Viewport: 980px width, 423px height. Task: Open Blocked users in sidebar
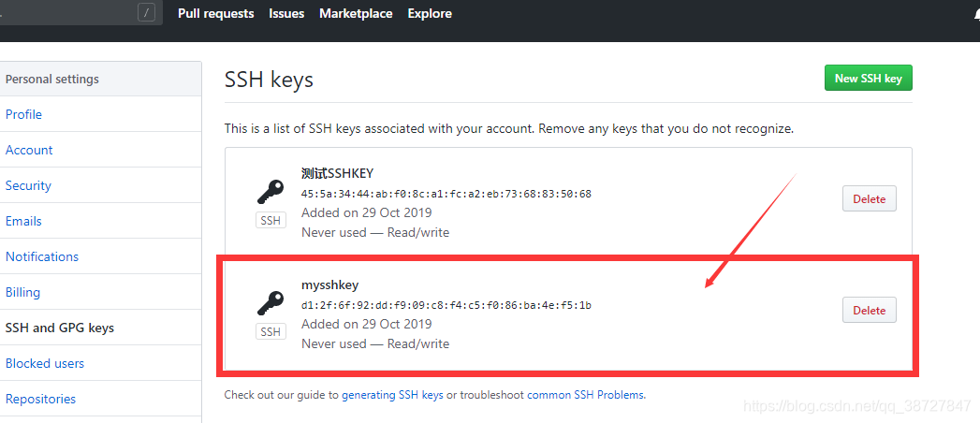click(45, 363)
